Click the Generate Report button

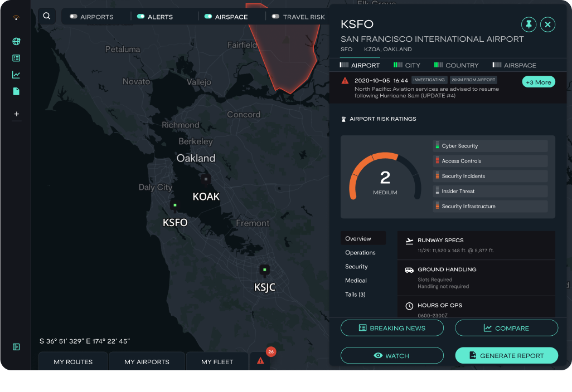tap(506, 356)
